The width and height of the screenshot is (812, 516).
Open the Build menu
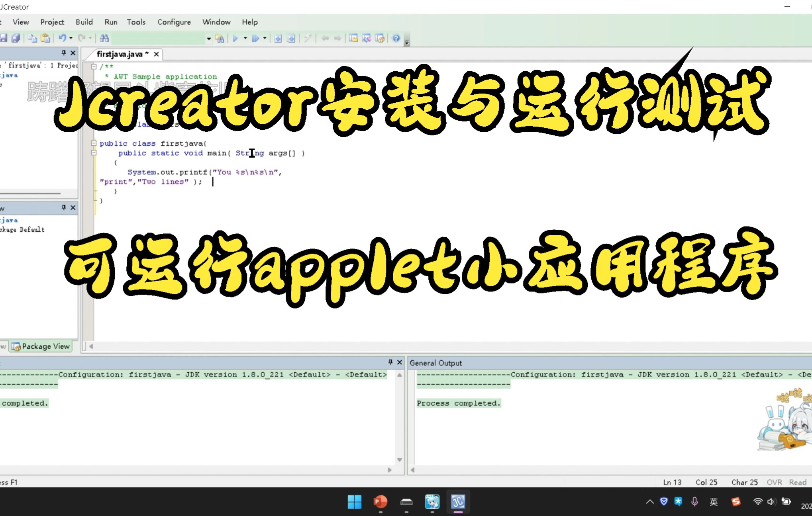tap(84, 22)
